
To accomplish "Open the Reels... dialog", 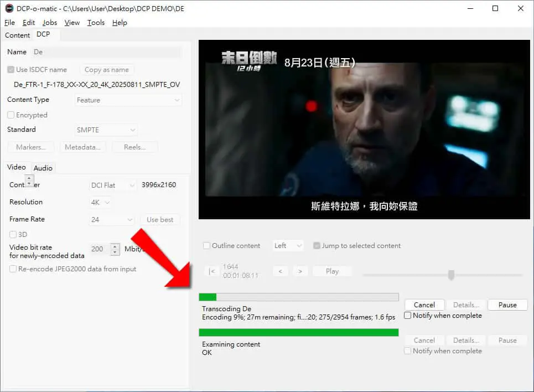I will click(x=135, y=147).
